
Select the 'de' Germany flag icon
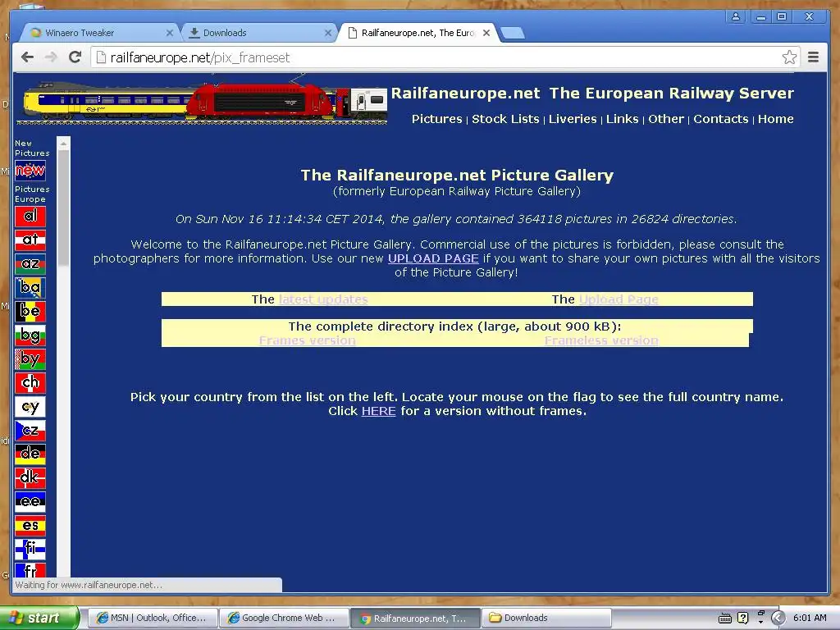[30, 454]
